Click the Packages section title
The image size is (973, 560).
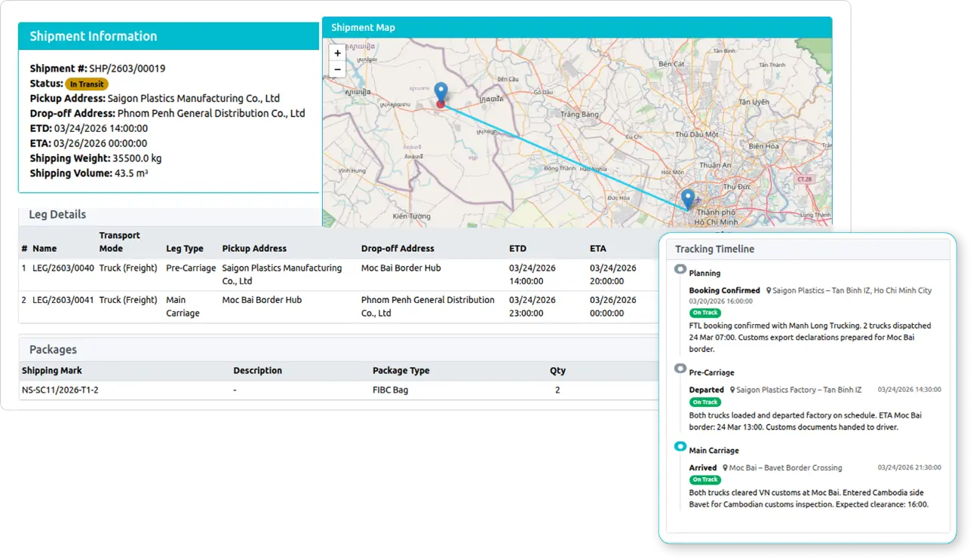(x=53, y=350)
